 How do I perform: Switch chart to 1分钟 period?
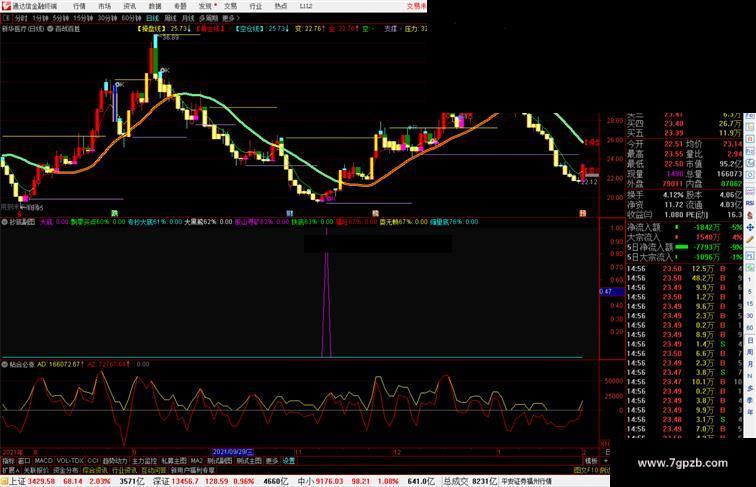pos(40,18)
